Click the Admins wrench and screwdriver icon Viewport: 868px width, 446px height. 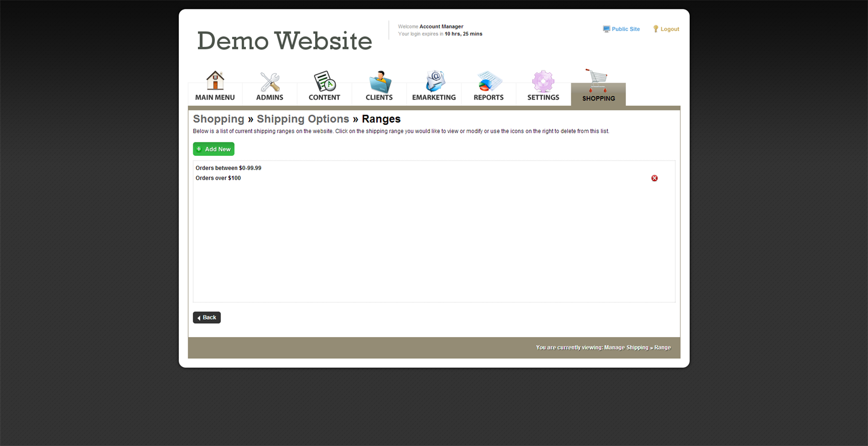(270, 82)
